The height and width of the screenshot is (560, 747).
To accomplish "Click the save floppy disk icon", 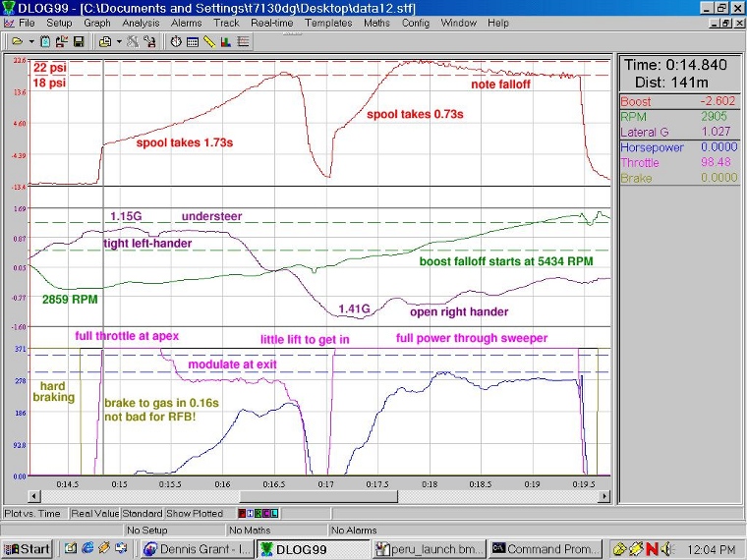I will (x=78, y=41).
